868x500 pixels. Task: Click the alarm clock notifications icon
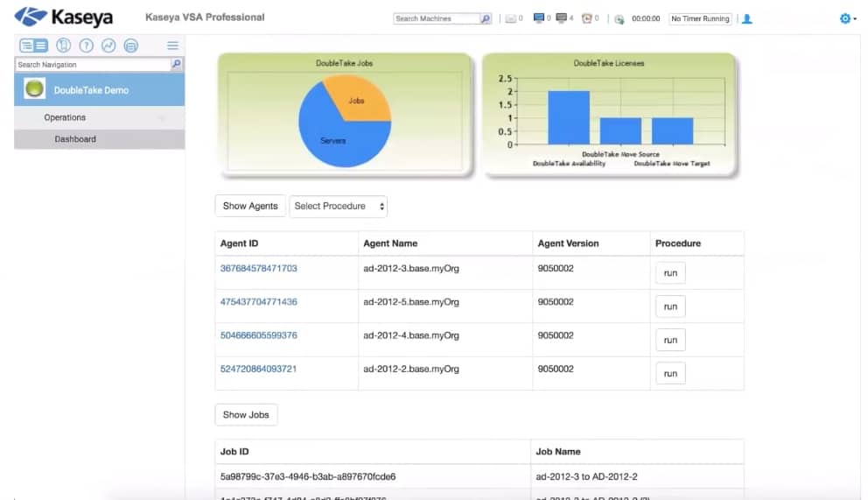click(586, 18)
